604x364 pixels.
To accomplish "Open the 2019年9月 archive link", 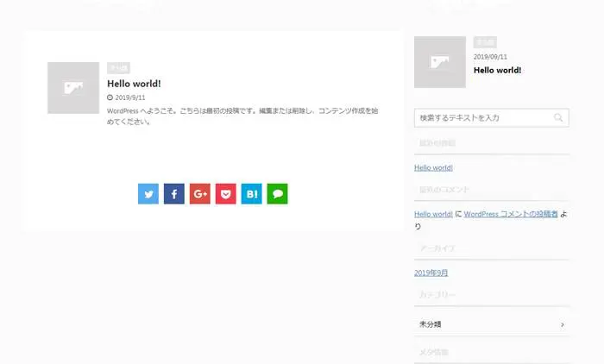I will point(431,273).
